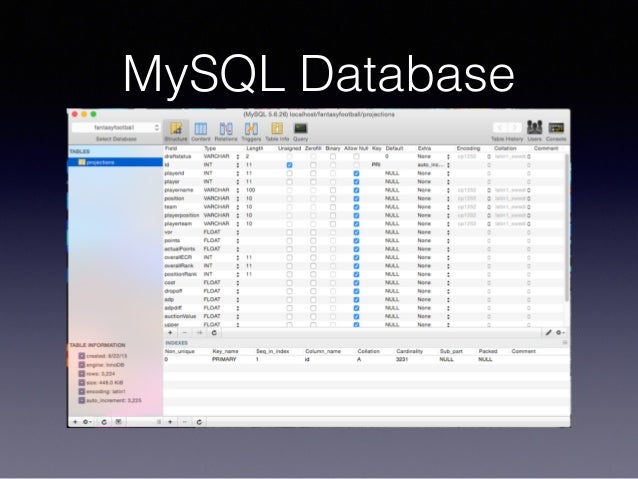This screenshot has height=479, width=638.
Task: Open Type dropdown for draftstatus field
Action: pos(238,157)
